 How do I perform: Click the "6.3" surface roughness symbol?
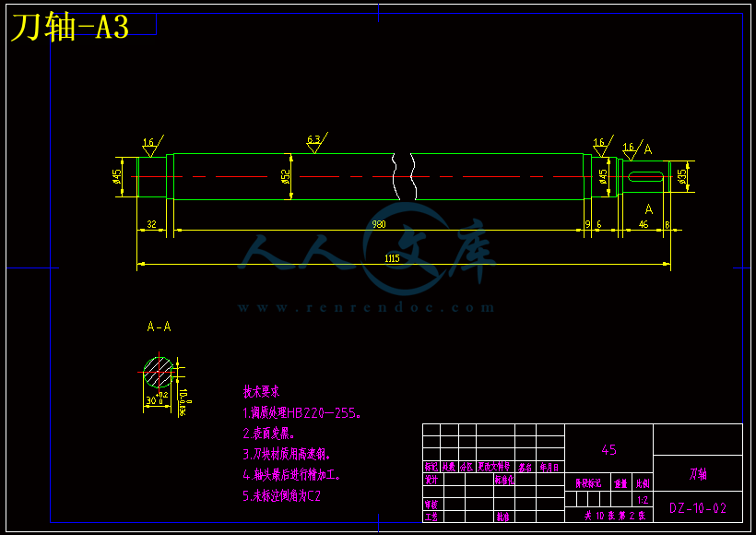pyautogui.click(x=316, y=143)
